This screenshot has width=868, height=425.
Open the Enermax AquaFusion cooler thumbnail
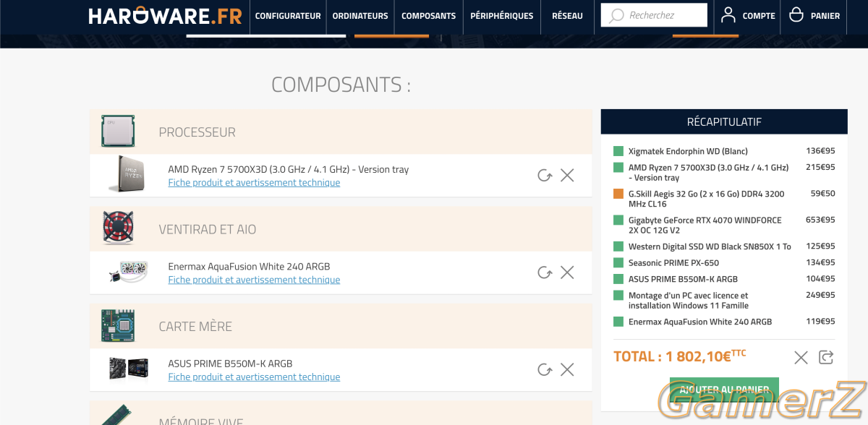point(129,272)
